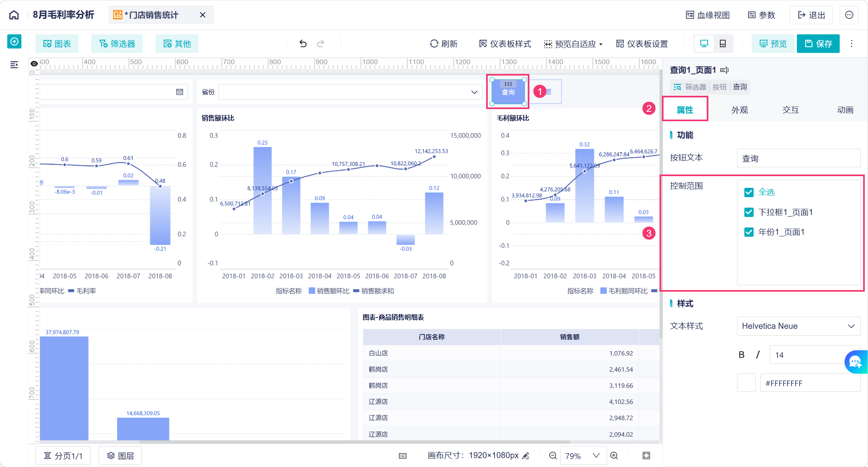Save the dashboard with 保存
Image resolution: width=868 pixels, height=467 pixels.
click(818, 44)
